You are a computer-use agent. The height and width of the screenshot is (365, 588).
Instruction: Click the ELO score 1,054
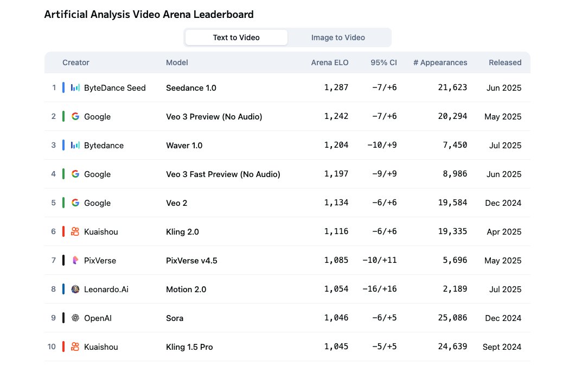tap(336, 289)
